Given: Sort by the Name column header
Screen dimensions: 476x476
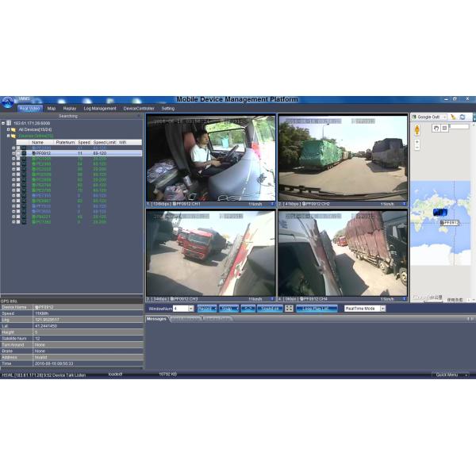Looking at the screenshot, I should (38, 142).
